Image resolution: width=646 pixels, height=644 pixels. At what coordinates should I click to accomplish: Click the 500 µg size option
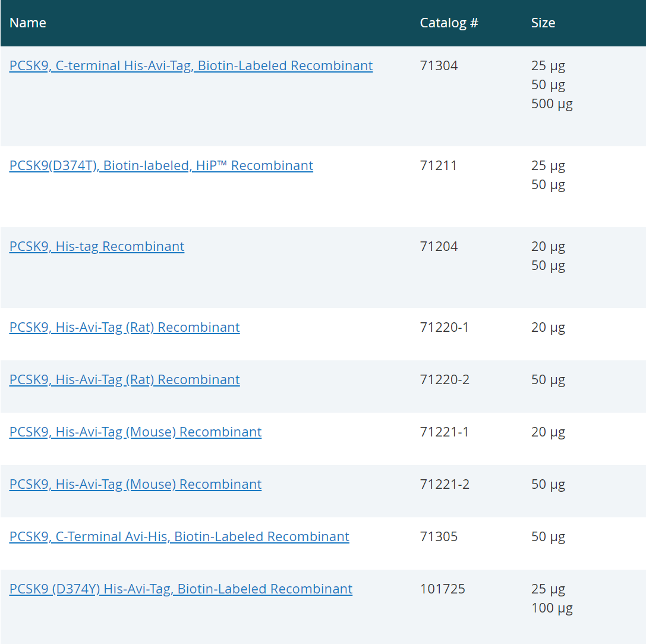[x=552, y=103]
